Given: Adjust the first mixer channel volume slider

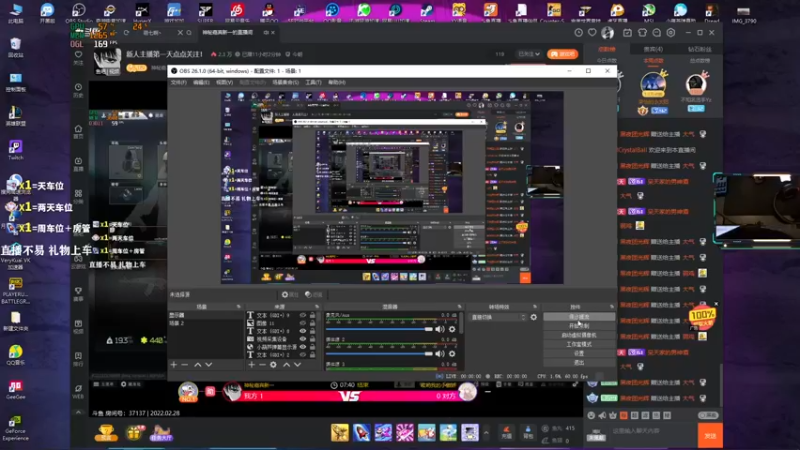Looking at the screenshot, I should (379, 329).
